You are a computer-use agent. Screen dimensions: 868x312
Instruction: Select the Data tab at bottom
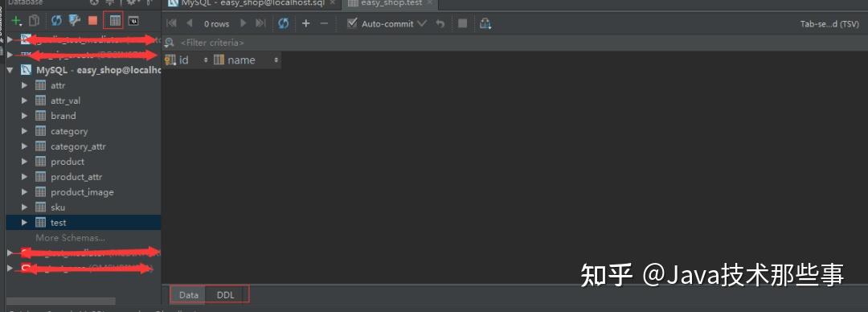pos(188,295)
